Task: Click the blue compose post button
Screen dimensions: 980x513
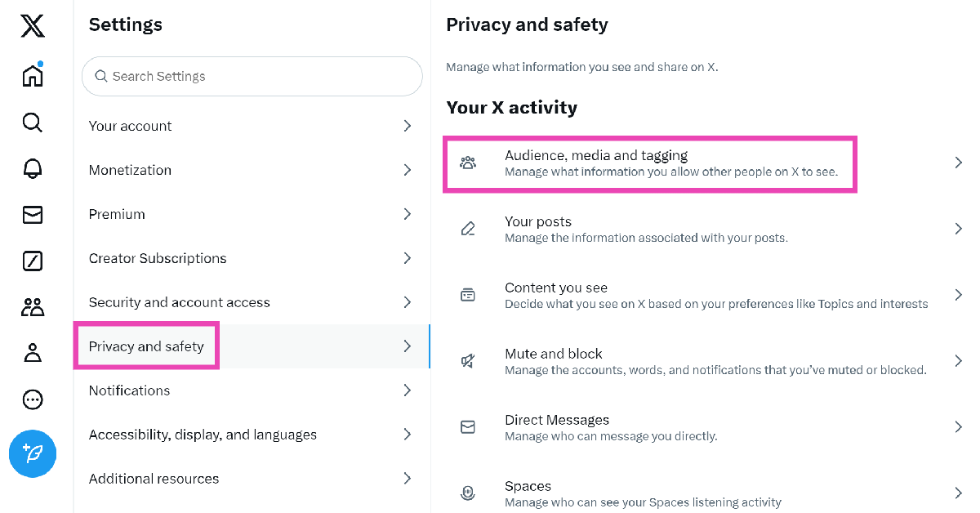Action: point(33,453)
